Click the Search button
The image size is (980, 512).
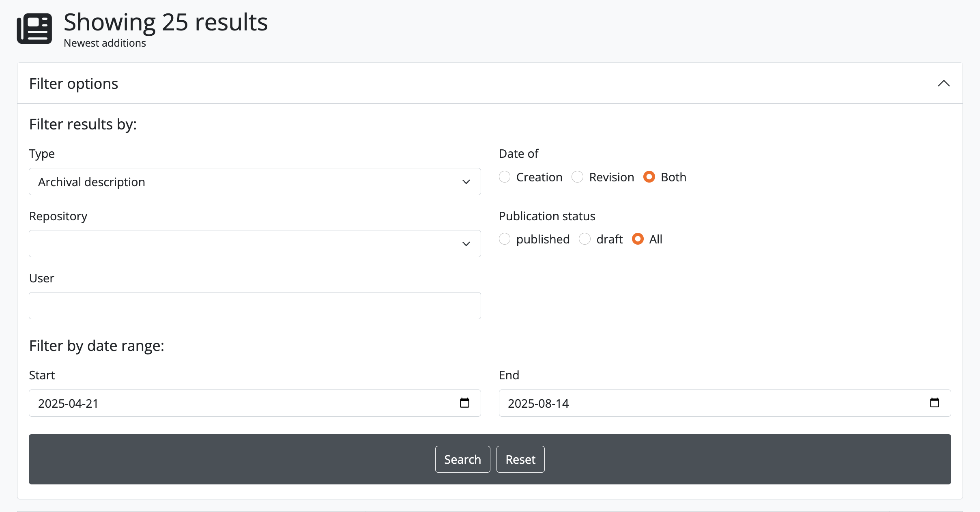point(462,459)
